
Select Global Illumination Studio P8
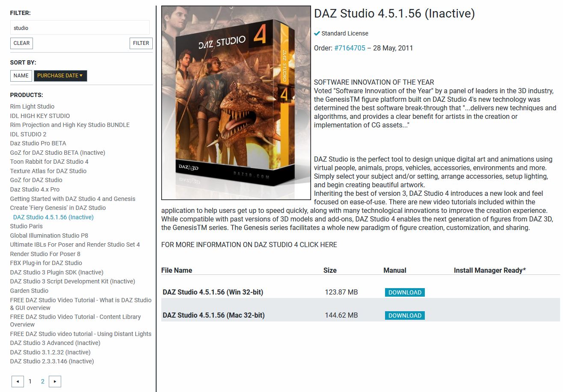tap(49, 236)
